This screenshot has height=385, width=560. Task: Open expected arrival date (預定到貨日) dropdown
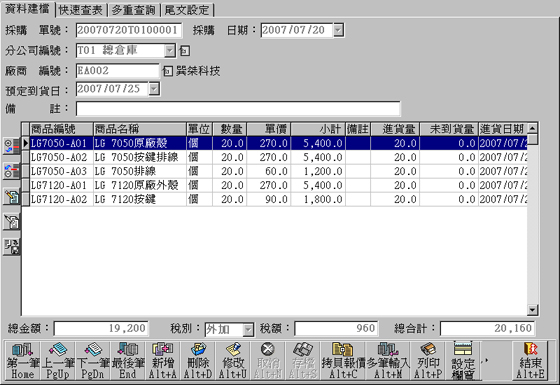[154, 89]
